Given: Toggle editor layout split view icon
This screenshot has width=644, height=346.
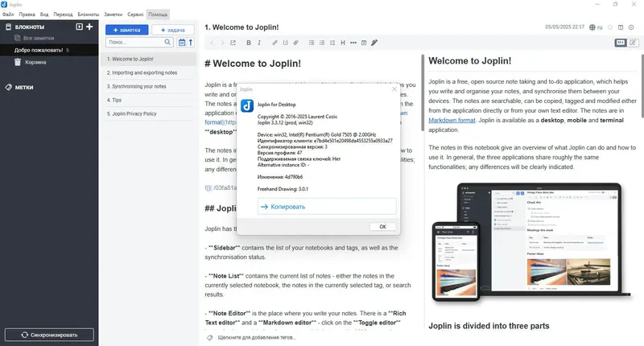Looking at the screenshot, I should tap(621, 27).
